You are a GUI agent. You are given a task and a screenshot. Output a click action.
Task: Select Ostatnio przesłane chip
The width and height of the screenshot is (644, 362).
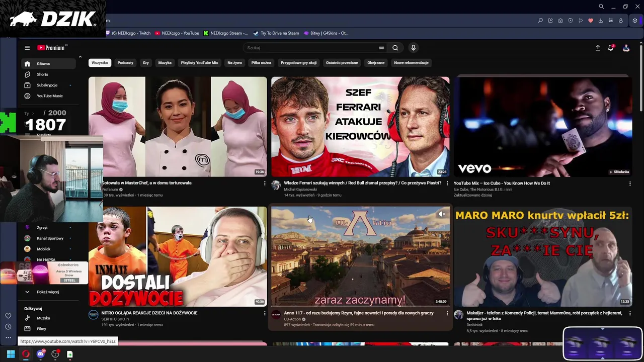pyautogui.click(x=342, y=63)
